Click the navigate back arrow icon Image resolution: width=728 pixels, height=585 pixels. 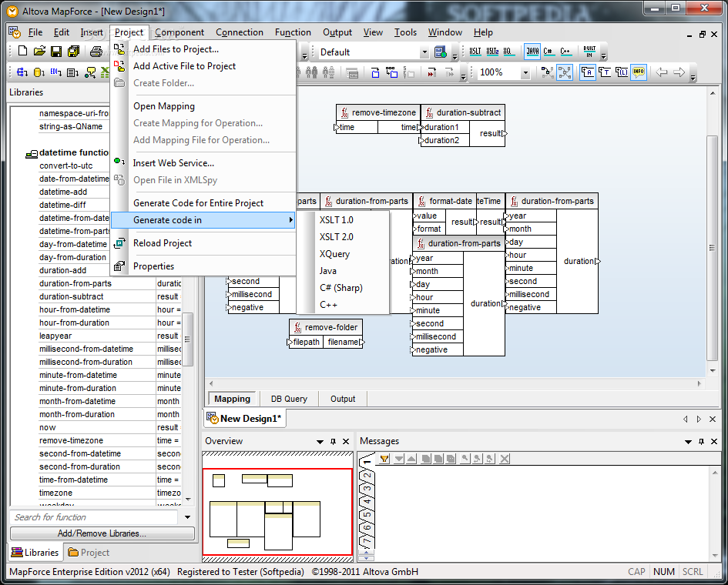coord(662,72)
